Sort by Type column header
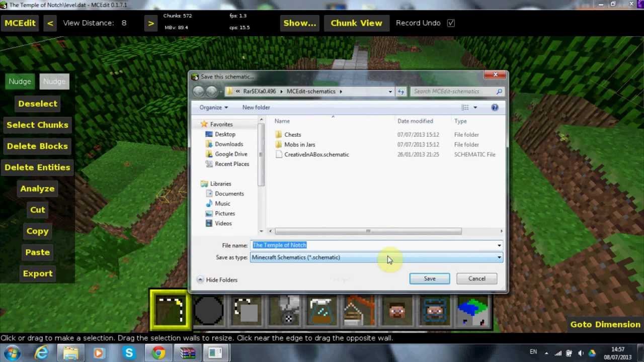The width and height of the screenshot is (644, 362). point(460,121)
